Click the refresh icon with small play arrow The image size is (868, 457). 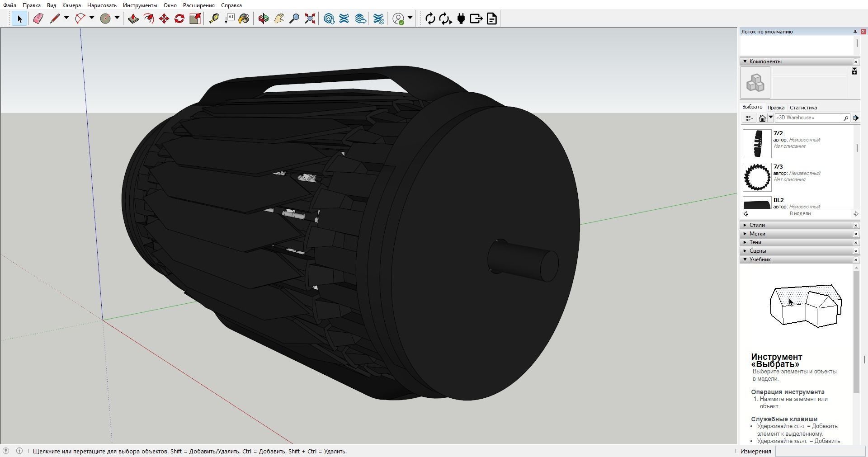click(x=445, y=19)
